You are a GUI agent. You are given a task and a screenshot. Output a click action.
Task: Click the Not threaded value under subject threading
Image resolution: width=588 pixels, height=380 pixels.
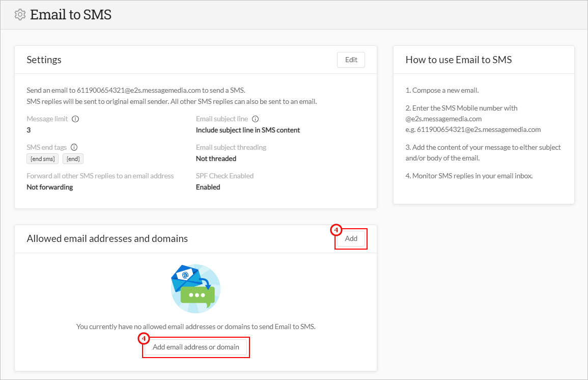point(216,158)
